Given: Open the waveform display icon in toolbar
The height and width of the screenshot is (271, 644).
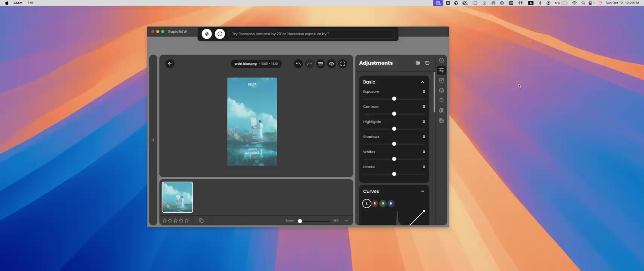Looking at the screenshot, I should tap(320, 64).
